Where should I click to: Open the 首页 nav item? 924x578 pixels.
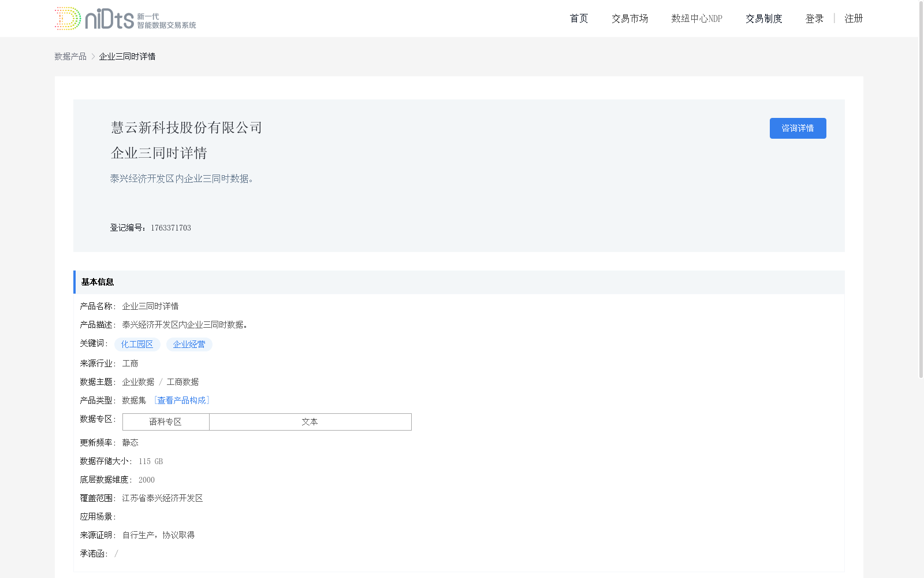coord(579,18)
